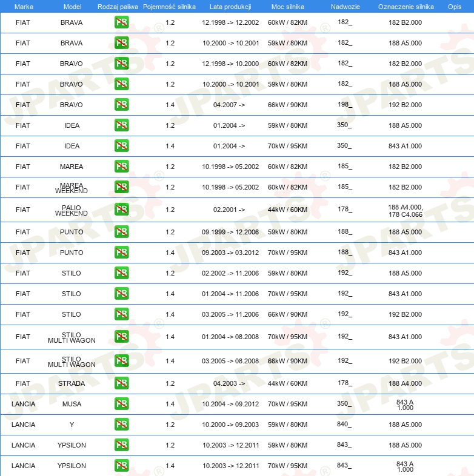The width and height of the screenshot is (474, 476).
Task: Click LANCIA in the MUSA row
Action: (24, 404)
